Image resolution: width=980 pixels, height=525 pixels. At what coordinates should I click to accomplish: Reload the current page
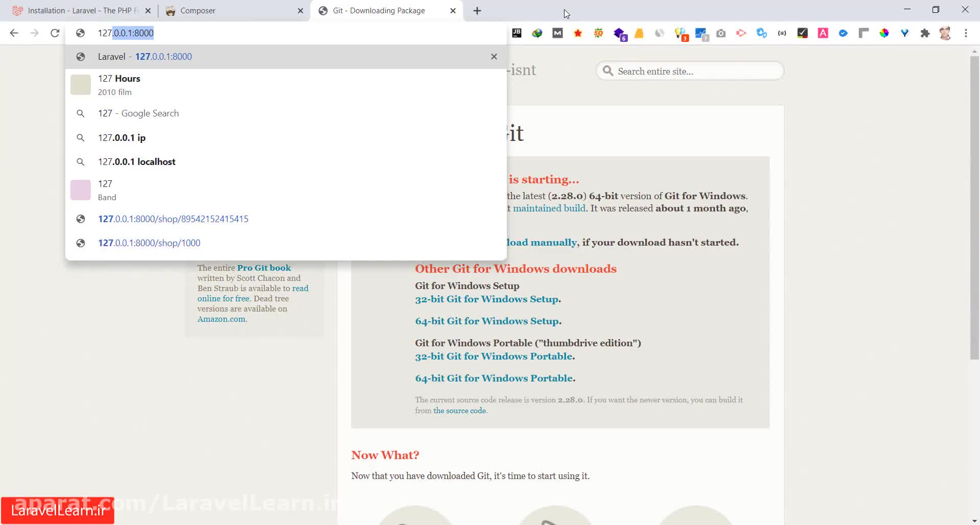[55, 33]
